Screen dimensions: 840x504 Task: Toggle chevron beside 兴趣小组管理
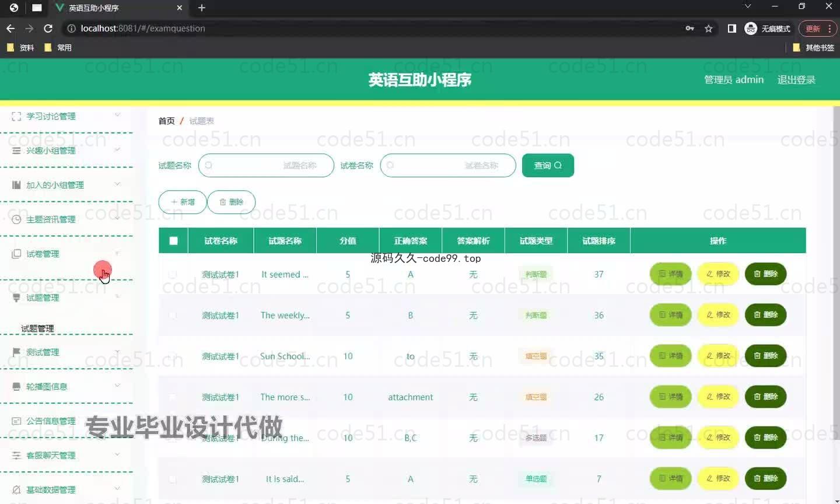point(117,149)
